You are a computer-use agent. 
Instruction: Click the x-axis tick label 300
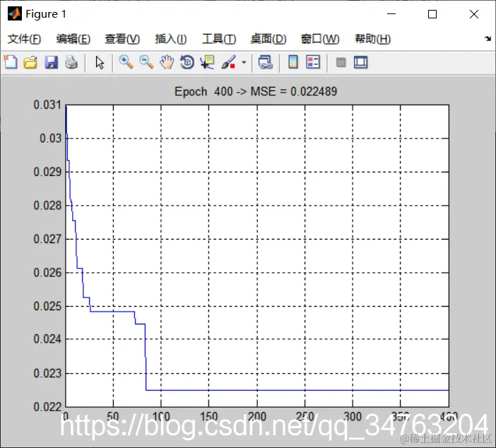353,416
